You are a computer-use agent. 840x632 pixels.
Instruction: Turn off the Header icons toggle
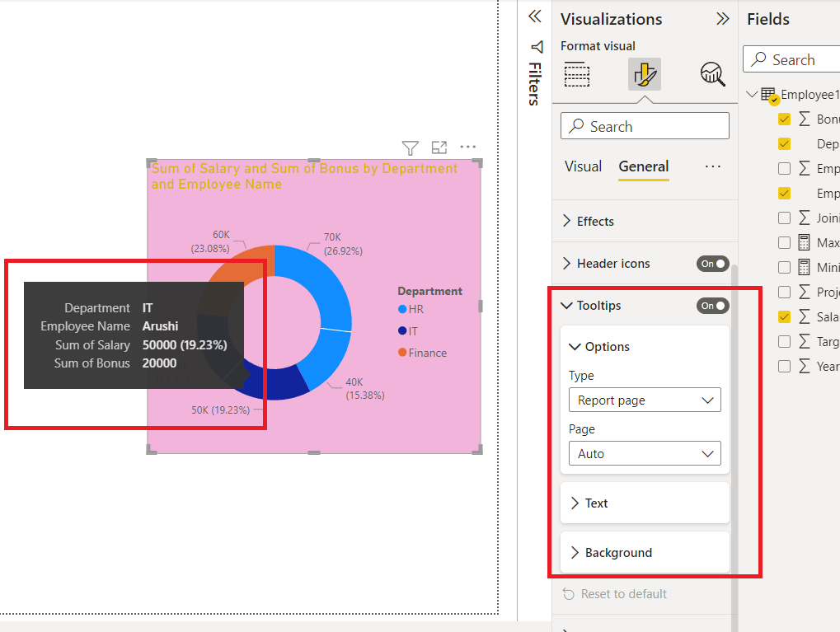coord(712,264)
